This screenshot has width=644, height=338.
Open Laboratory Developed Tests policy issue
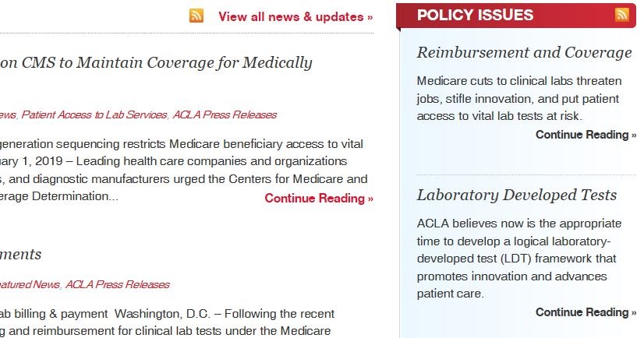(516, 195)
